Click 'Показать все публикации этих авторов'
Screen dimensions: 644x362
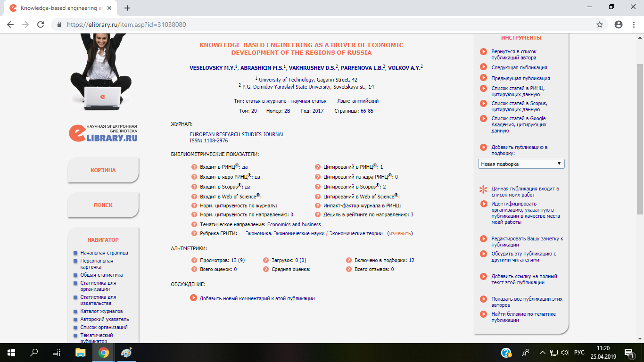pos(527,302)
